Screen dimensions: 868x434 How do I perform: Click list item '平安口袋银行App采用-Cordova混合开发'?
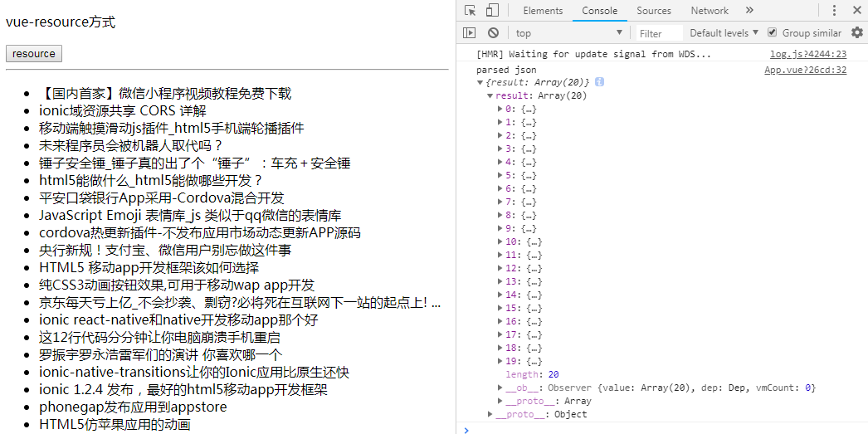point(162,197)
